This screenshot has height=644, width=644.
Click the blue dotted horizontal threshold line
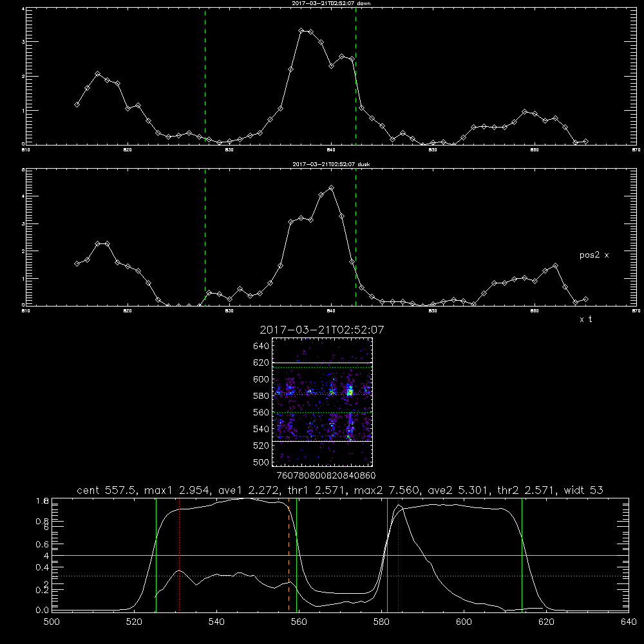pyautogui.click(x=340, y=576)
